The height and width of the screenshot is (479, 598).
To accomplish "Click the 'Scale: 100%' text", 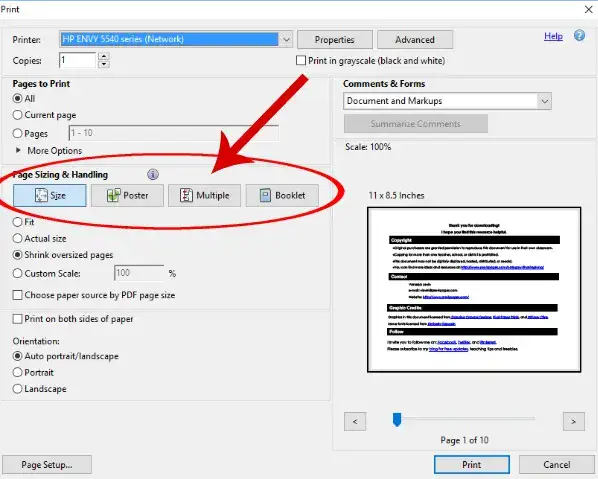I will (368, 147).
